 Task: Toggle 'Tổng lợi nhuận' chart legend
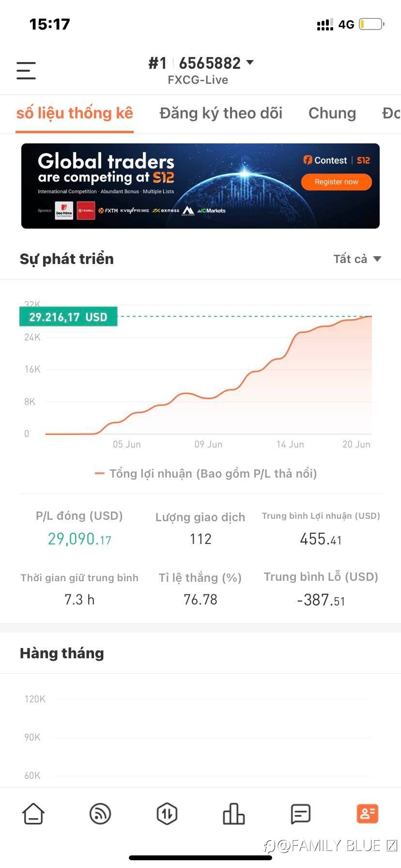(206, 473)
